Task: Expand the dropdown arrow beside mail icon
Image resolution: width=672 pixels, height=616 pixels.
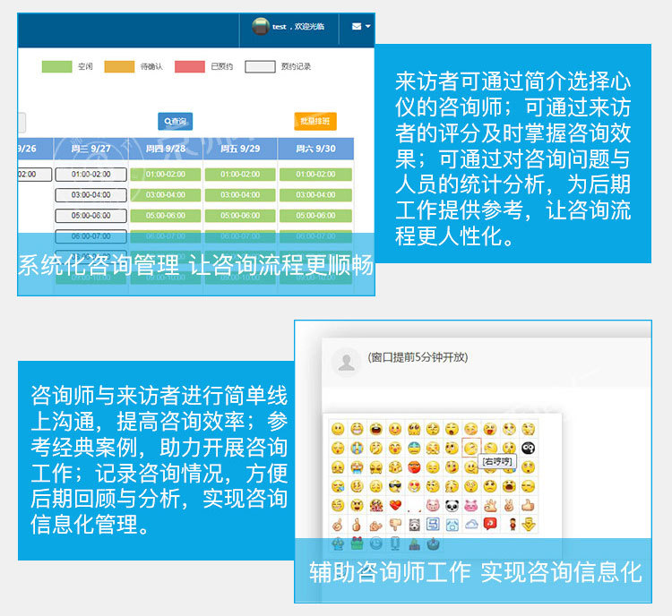Action: point(367,27)
